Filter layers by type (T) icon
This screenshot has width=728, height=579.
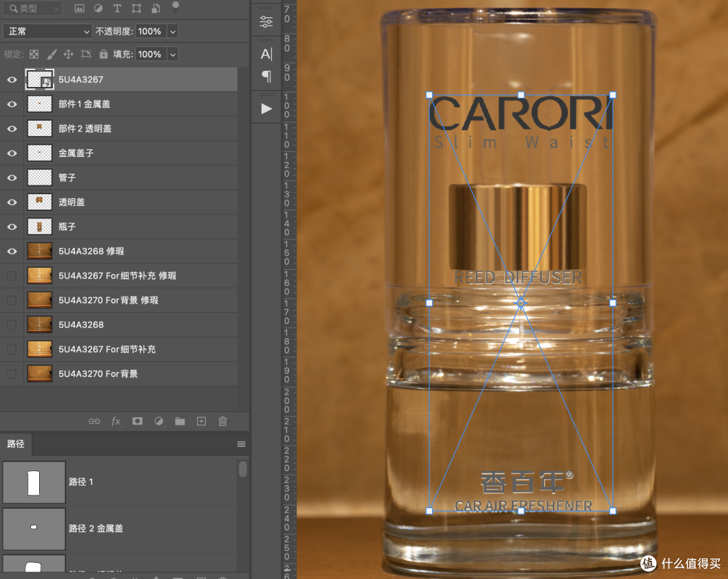pos(117,8)
